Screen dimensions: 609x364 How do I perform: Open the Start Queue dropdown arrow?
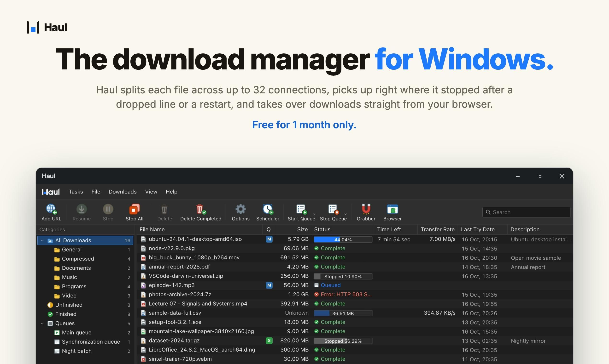pos(314,214)
